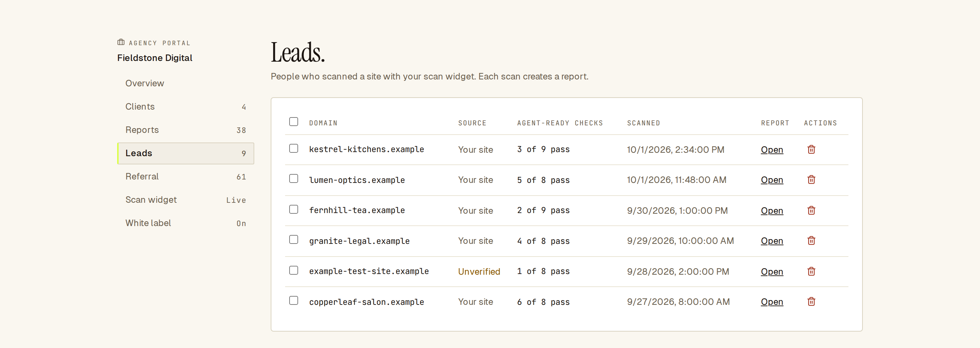Click the copperleaf-salon.example domain text
980x348 pixels.
pos(366,302)
